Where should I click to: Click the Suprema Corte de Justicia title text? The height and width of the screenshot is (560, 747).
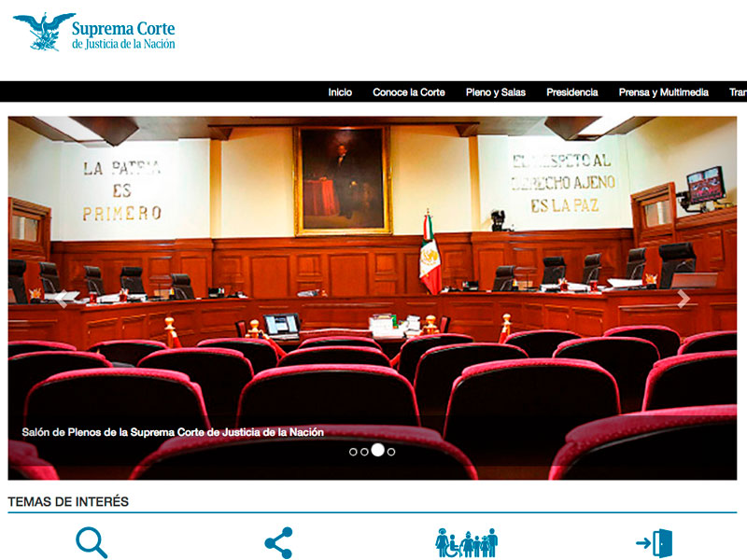pos(123,35)
